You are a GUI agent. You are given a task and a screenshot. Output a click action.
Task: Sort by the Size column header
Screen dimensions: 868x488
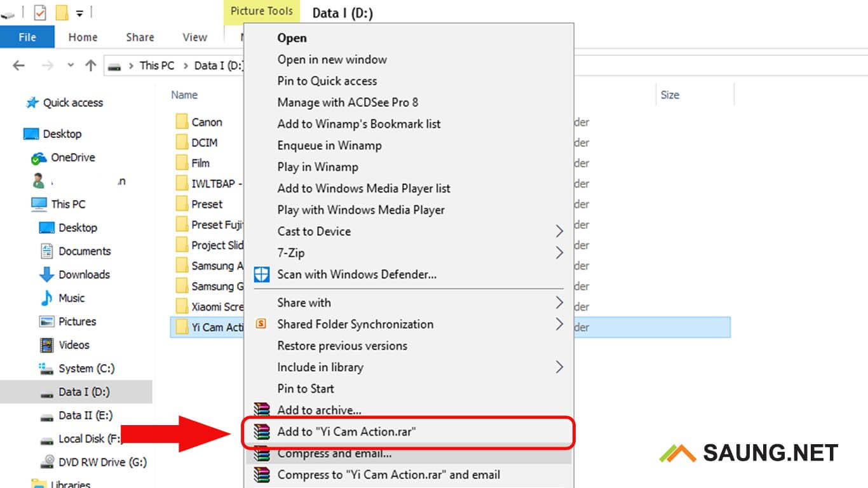point(670,95)
